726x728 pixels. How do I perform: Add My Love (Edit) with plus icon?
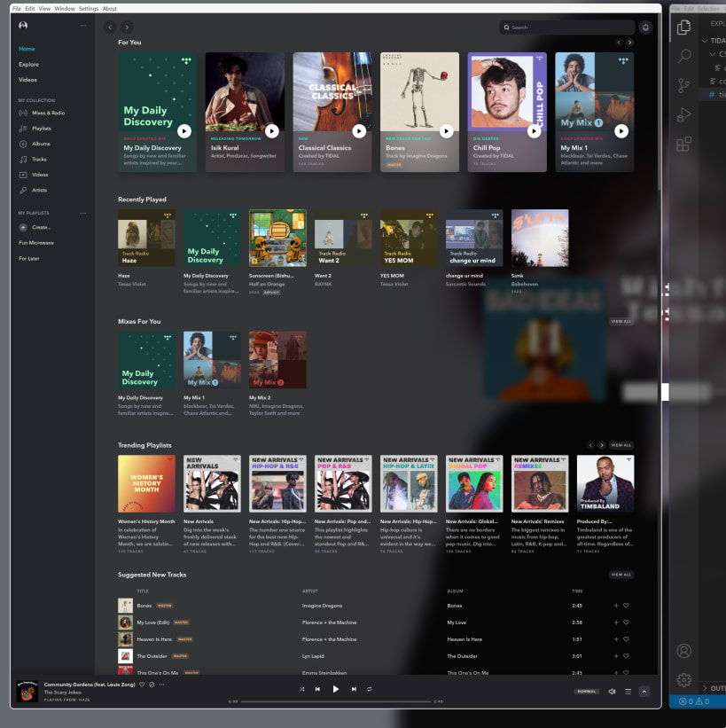616,622
